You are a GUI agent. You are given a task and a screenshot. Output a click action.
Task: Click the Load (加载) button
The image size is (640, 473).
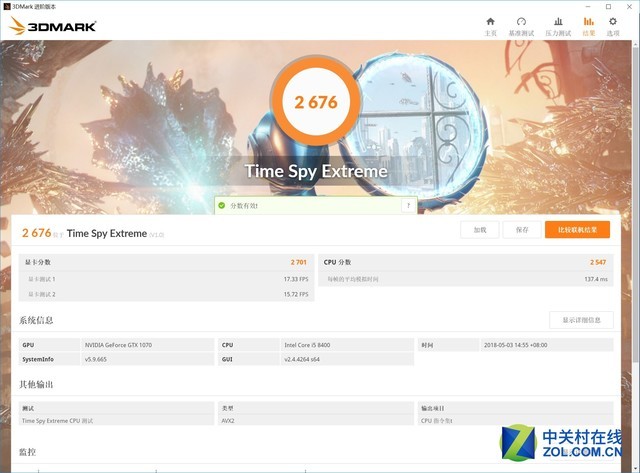click(x=480, y=230)
